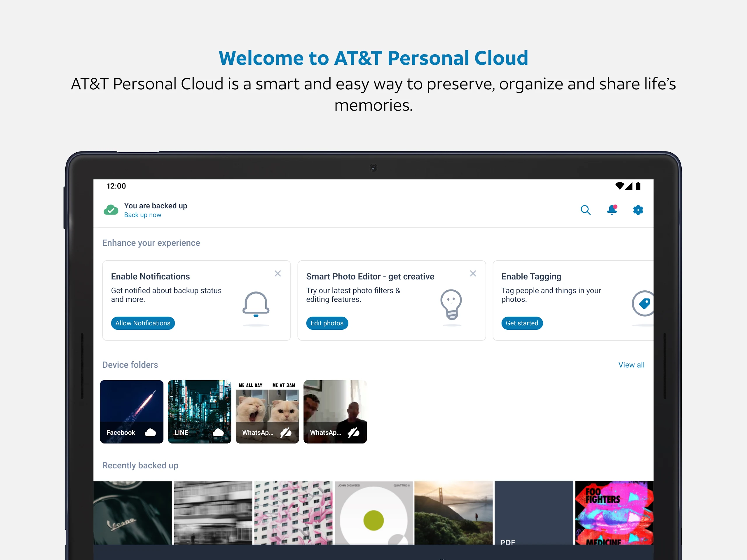Open the notifications bell with red dot
The image size is (747, 560).
612,210
